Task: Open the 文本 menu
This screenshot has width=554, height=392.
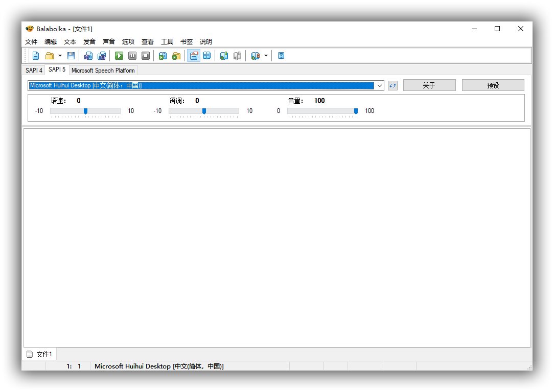Action: pos(70,42)
